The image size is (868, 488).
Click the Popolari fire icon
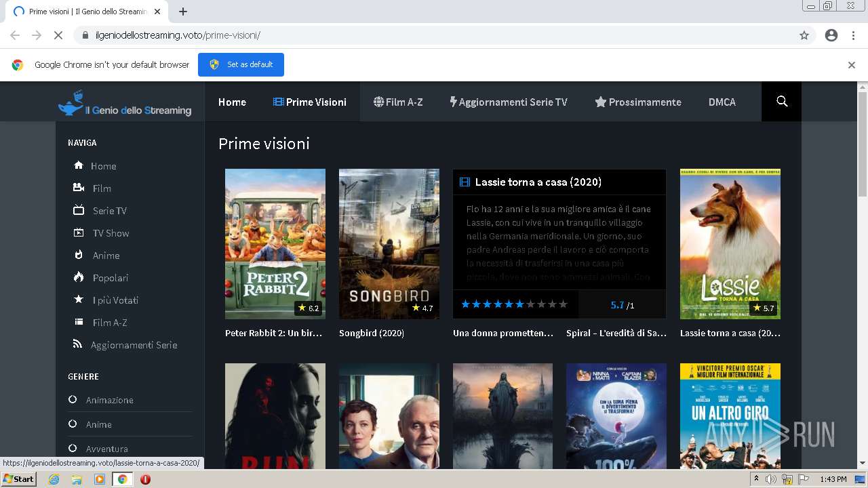click(x=79, y=277)
